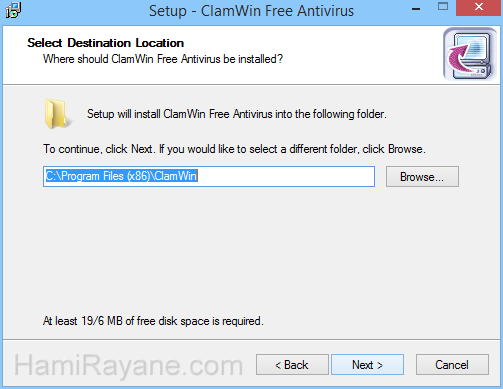
Task: Proceed by clicking Next >
Action: click(x=367, y=365)
